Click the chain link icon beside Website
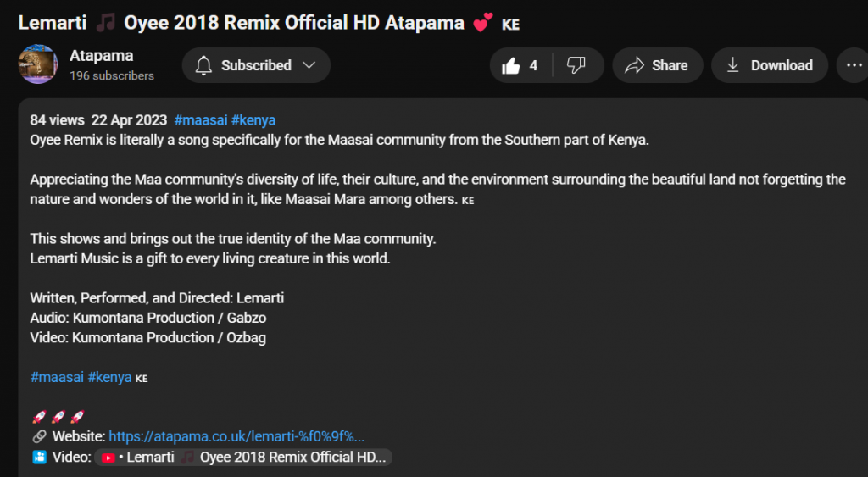This screenshot has height=477, width=868. 38,436
